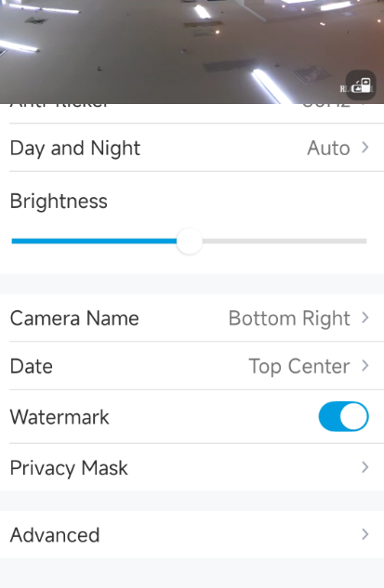The image size is (384, 588).
Task: Change the Top Center date position
Action: 299,366
